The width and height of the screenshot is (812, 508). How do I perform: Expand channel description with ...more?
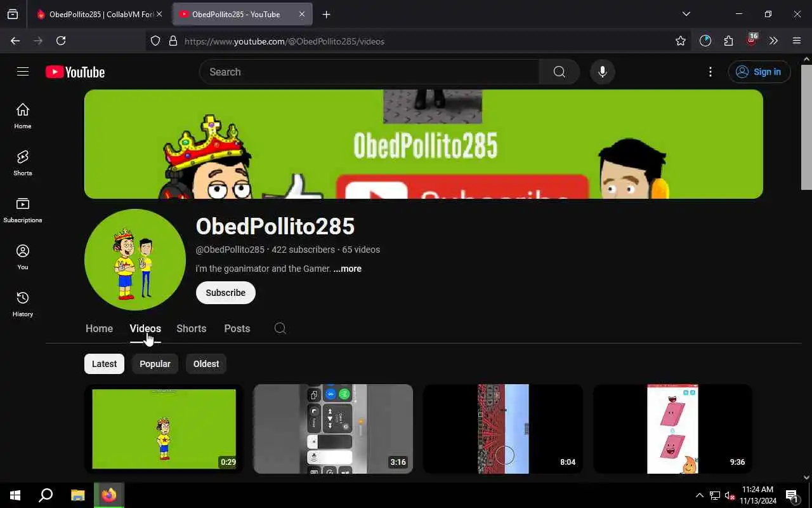click(x=347, y=269)
